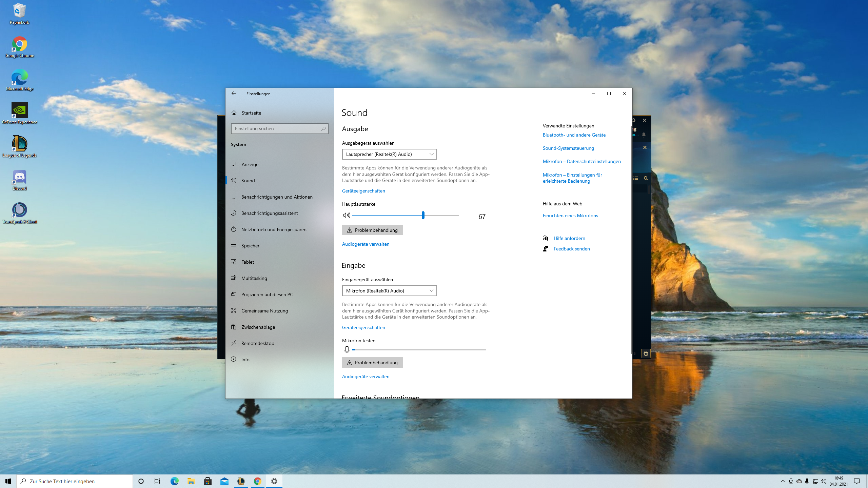This screenshot has height=488, width=868.
Task: Click the back arrow in Einstellungen
Action: (233, 94)
